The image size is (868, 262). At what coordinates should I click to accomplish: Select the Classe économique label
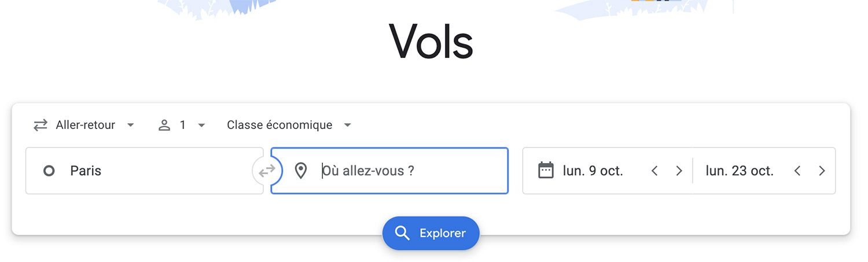pos(279,125)
